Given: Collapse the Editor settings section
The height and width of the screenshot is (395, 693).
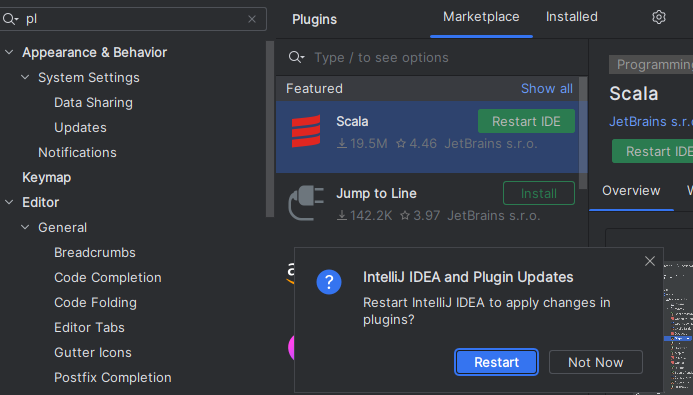Looking at the screenshot, I should point(9,202).
